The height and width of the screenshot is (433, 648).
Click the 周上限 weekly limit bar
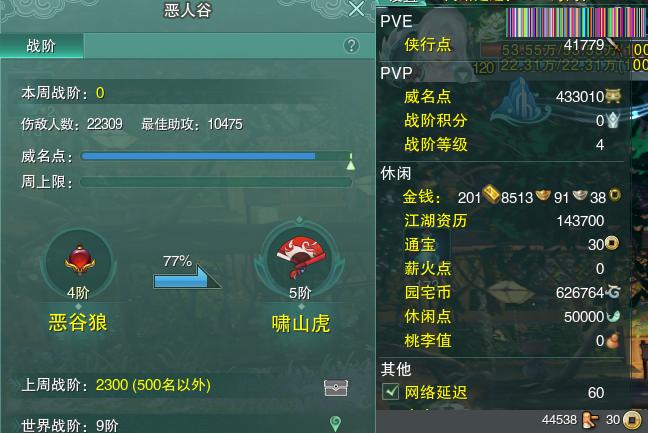(216, 182)
